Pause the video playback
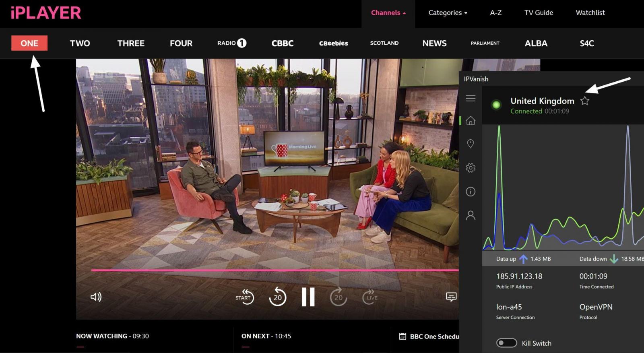 coord(308,297)
